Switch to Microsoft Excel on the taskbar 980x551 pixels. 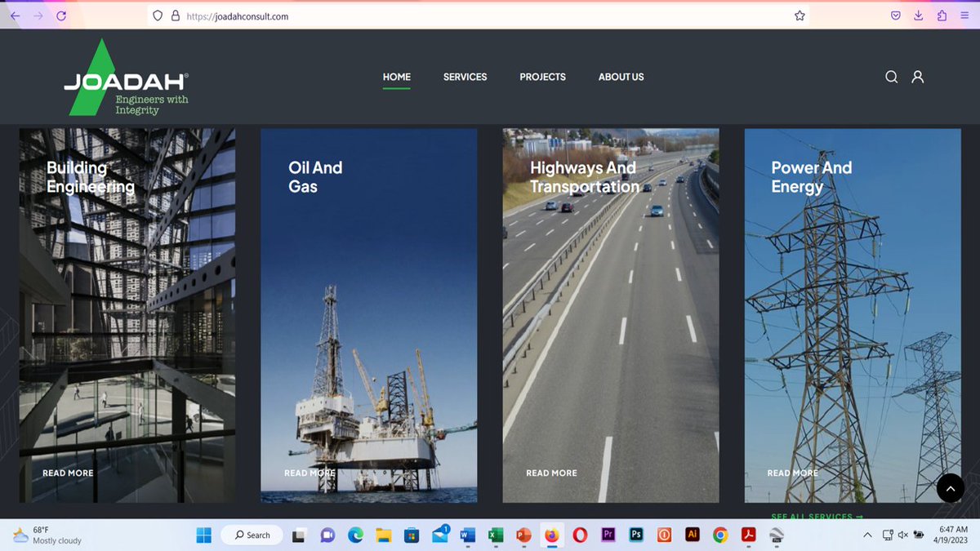[x=496, y=535]
